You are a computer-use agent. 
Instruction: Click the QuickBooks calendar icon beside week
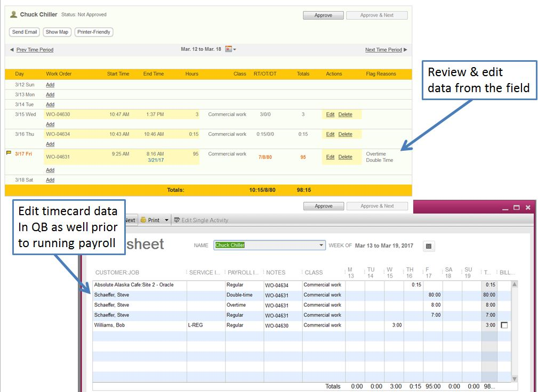(429, 246)
